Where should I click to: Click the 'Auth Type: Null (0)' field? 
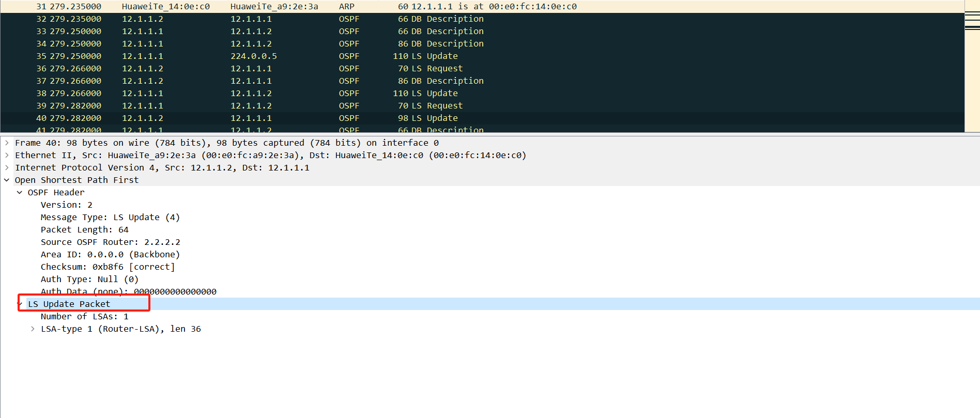90,279
